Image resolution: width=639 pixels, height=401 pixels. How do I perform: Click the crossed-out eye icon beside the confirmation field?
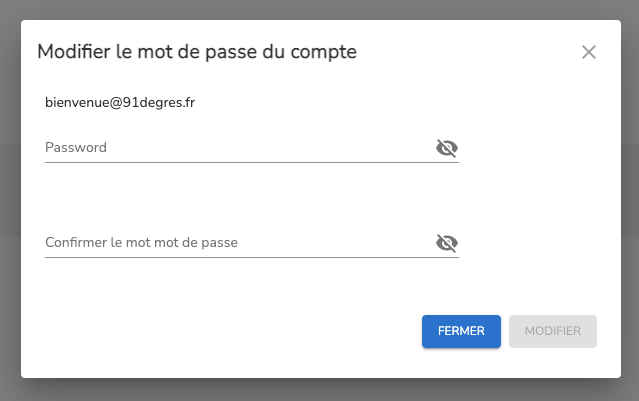click(x=447, y=243)
